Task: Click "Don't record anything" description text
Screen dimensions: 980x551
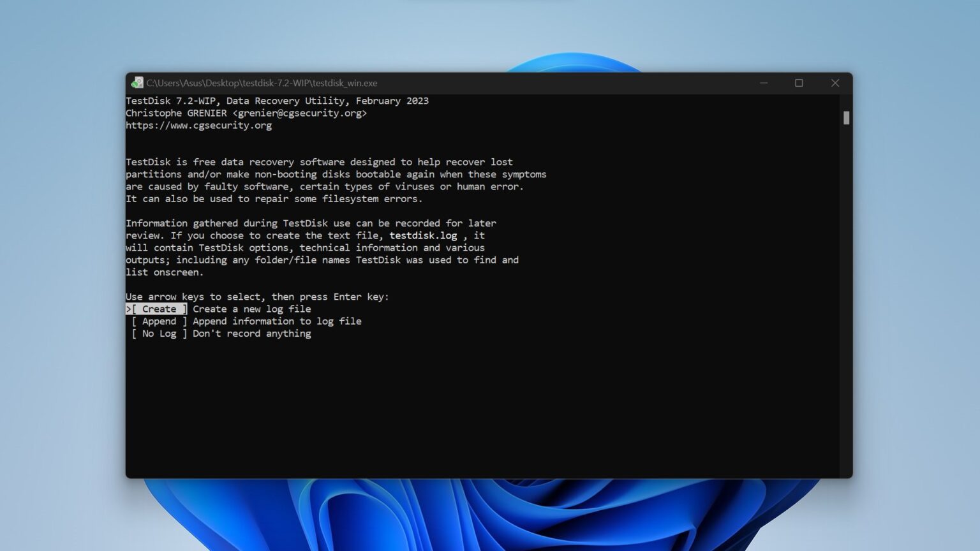Action: [x=252, y=334]
